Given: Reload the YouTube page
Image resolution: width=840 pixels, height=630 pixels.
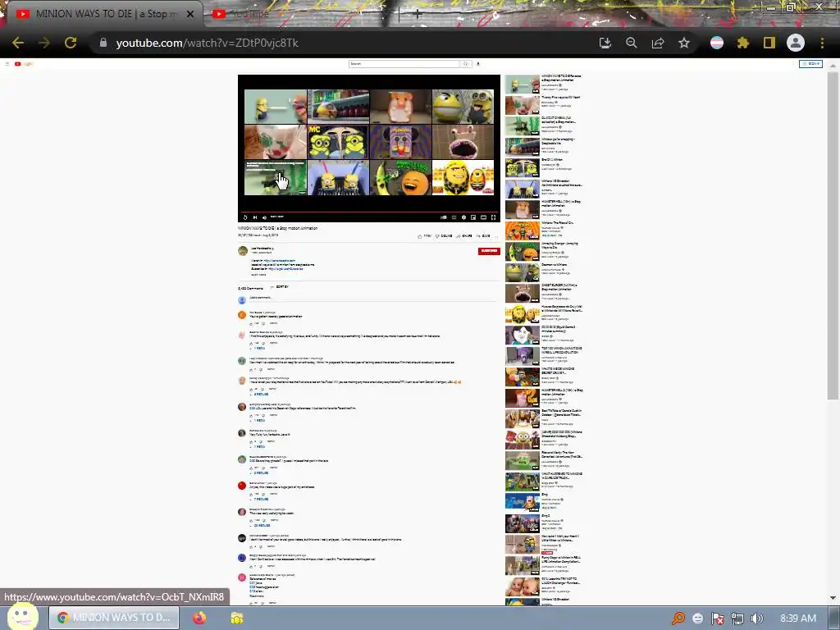Looking at the screenshot, I should (71, 43).
